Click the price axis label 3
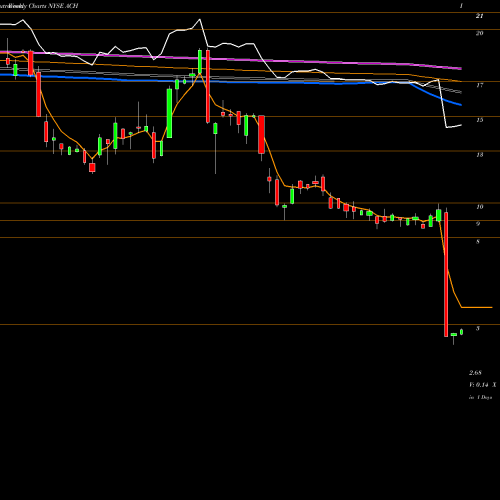Viewport: 500px width, 500px height. pos(478,328)
